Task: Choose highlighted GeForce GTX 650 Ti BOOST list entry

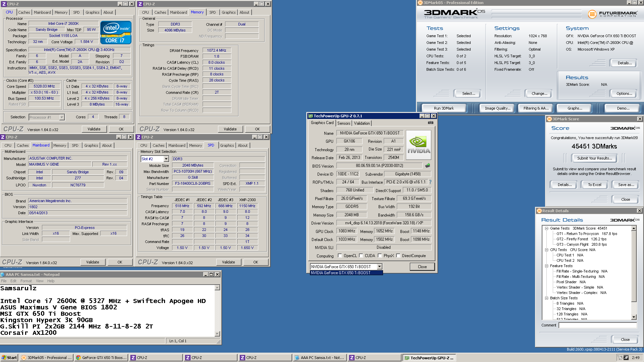Action: [346, 273]
